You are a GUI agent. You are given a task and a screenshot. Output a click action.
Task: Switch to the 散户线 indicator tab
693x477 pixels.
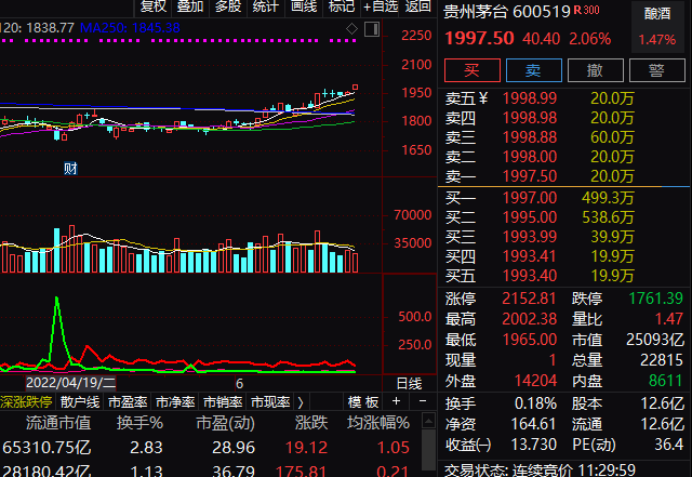(80, 402)
